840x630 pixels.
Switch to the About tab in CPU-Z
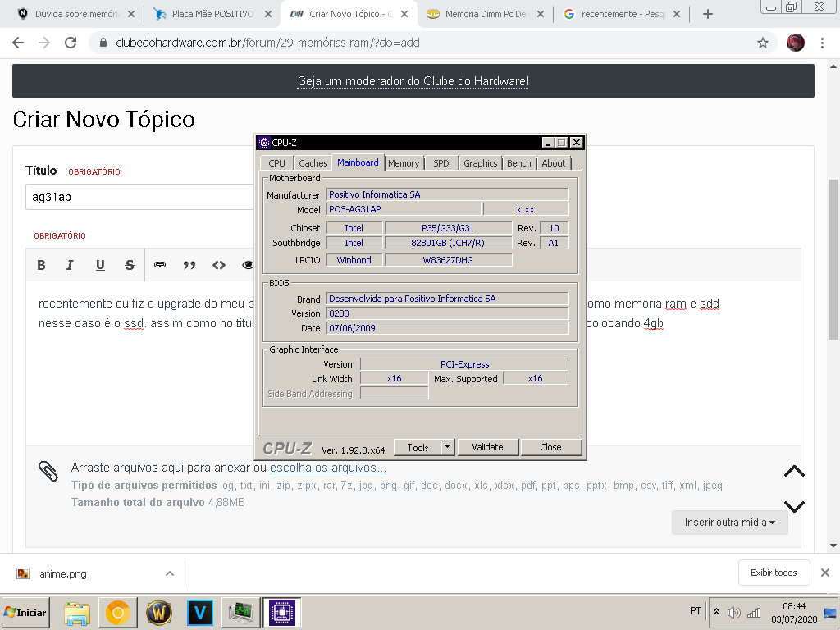click(554, 163)
